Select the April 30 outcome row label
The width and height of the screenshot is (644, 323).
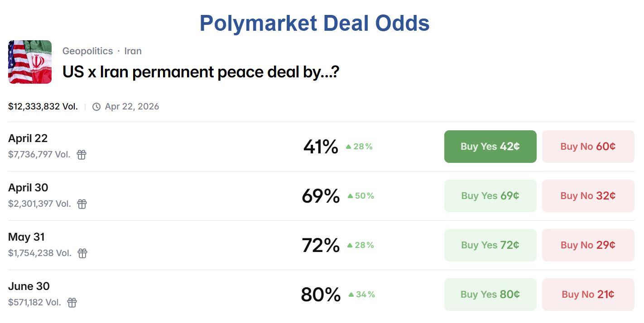pyautogui.click(x=28, y=188)
